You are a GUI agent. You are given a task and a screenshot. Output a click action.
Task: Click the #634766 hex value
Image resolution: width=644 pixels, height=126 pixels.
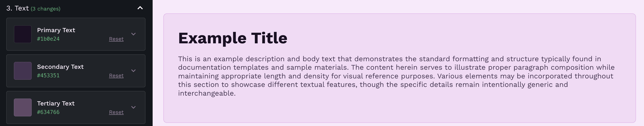[x=48, y=112]
